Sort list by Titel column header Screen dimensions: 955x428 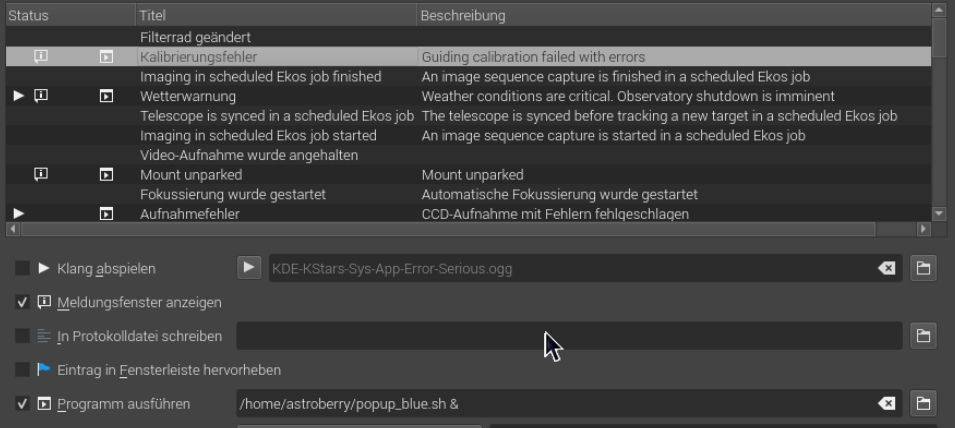tap(277, 15)
